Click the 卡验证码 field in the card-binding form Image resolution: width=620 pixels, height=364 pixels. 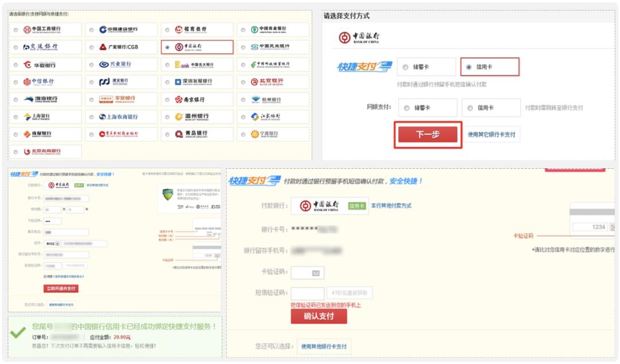coord(52,221)
